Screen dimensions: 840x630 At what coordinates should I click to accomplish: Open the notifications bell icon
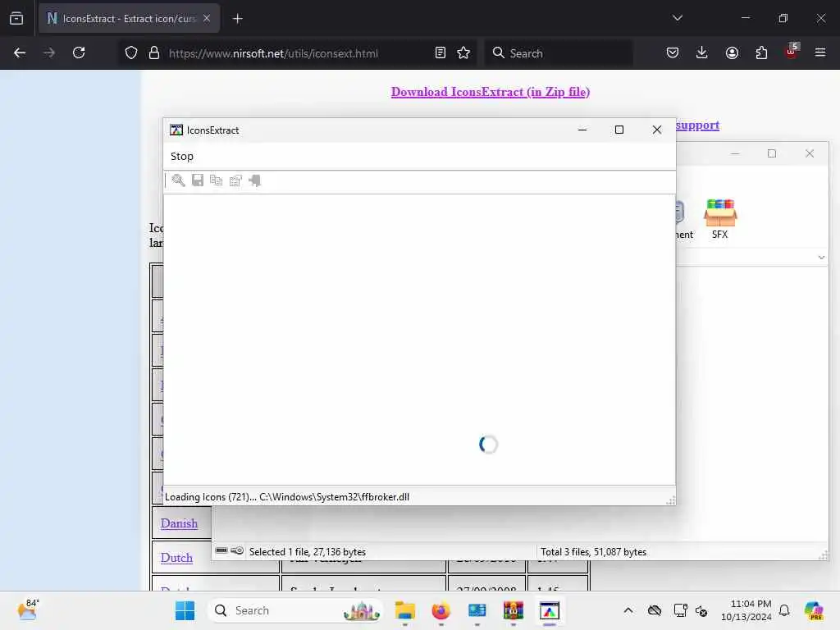[x=784, y=610]
